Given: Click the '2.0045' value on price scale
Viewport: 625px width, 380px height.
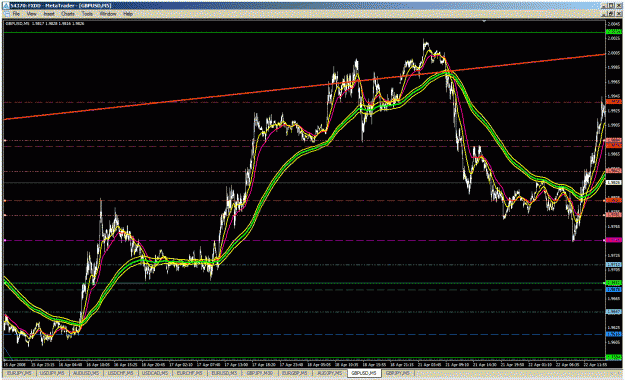Looking at the screenshot, I should pos(613,24).
